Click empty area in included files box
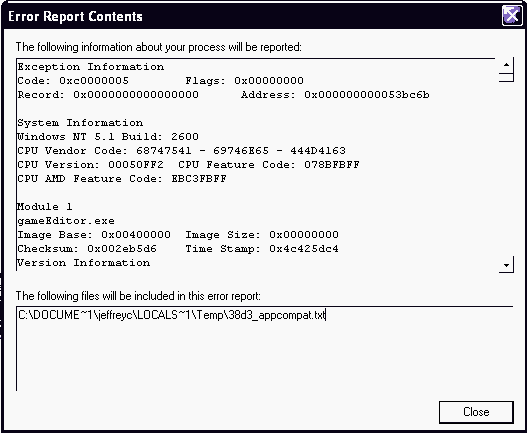The image size is (527, 433). (x=264, y=358)
